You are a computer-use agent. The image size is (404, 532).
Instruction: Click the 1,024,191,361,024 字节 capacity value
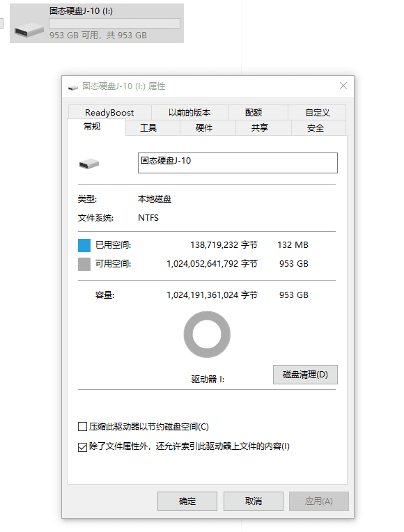(x=212, y=295)
